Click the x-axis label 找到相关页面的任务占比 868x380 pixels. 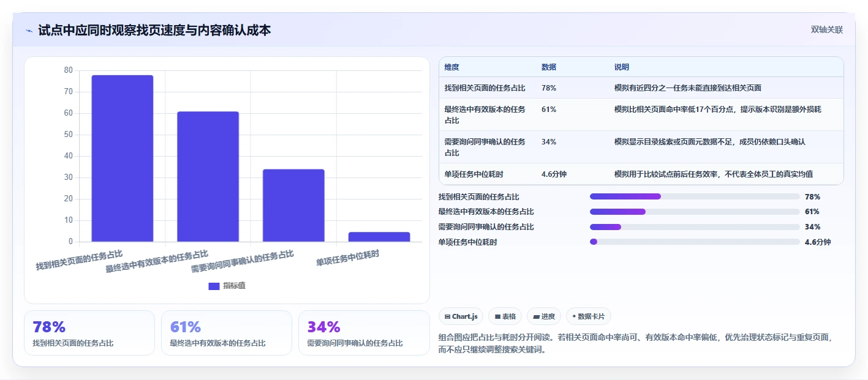[x=79, y=260]
